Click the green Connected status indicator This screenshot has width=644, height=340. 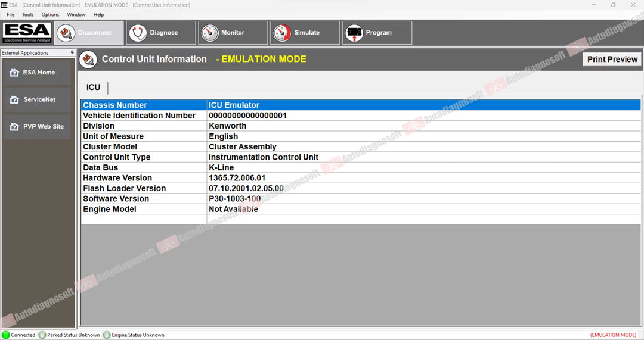pos(6,335)
